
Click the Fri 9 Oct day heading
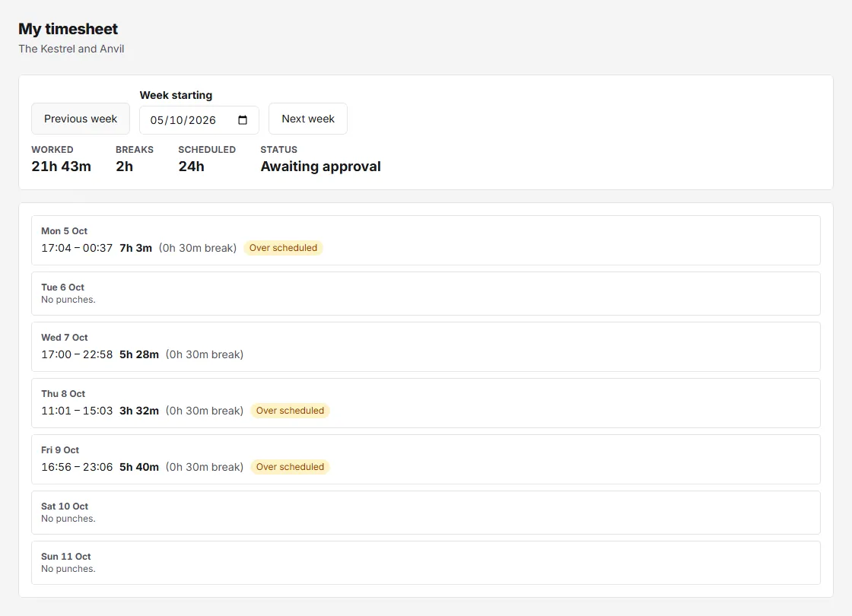(60, 449)
